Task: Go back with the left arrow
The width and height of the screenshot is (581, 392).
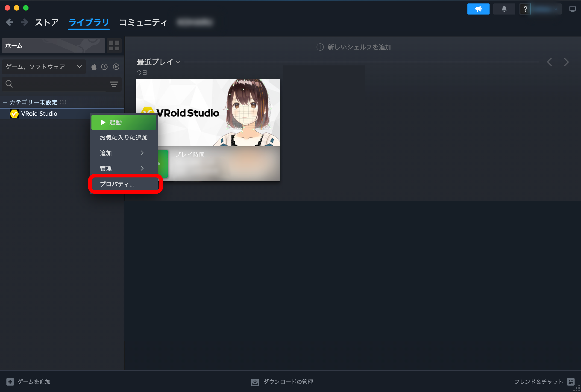Action: 9,23
